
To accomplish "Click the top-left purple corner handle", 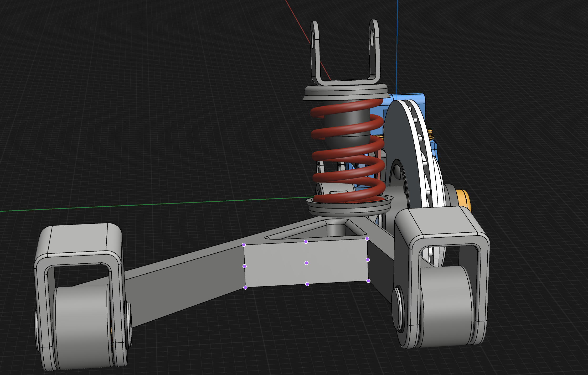I will (244, 245).
